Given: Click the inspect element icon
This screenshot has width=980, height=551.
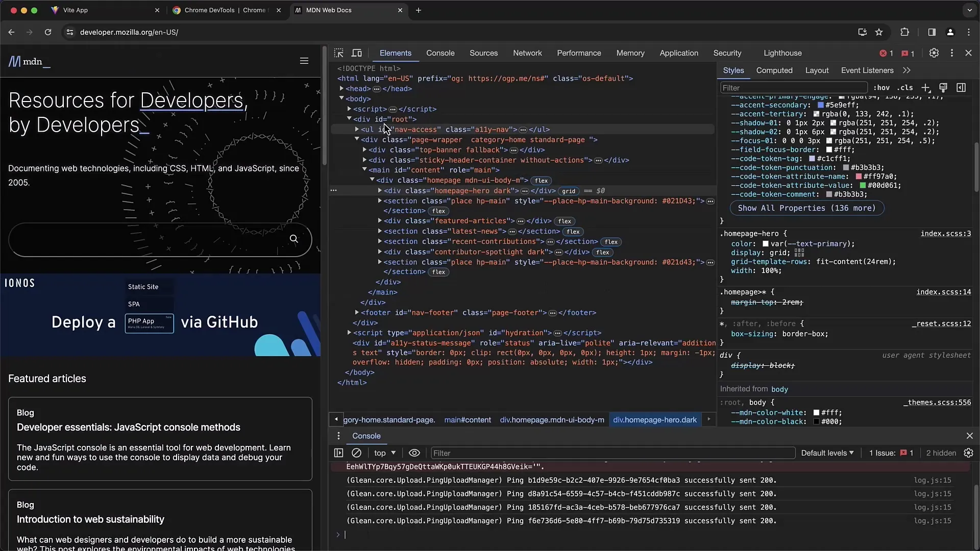Looking at the screenshot, I should (x=338, y=53).
